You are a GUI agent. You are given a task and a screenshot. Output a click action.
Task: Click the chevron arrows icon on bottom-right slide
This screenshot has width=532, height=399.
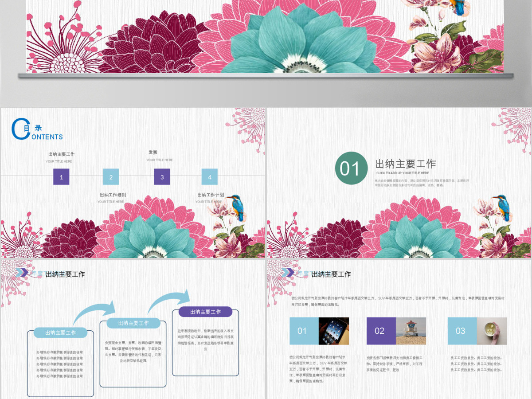pyautogui.click(x=287, y=273)
